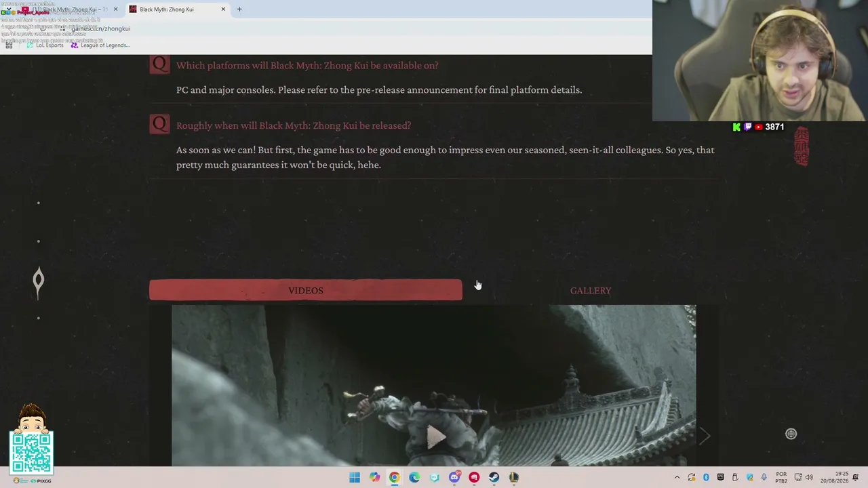Switch to Google Chrome on the taskbar
Image resolution: width=868 pixels, height=488 pixels.
(394, 477)
